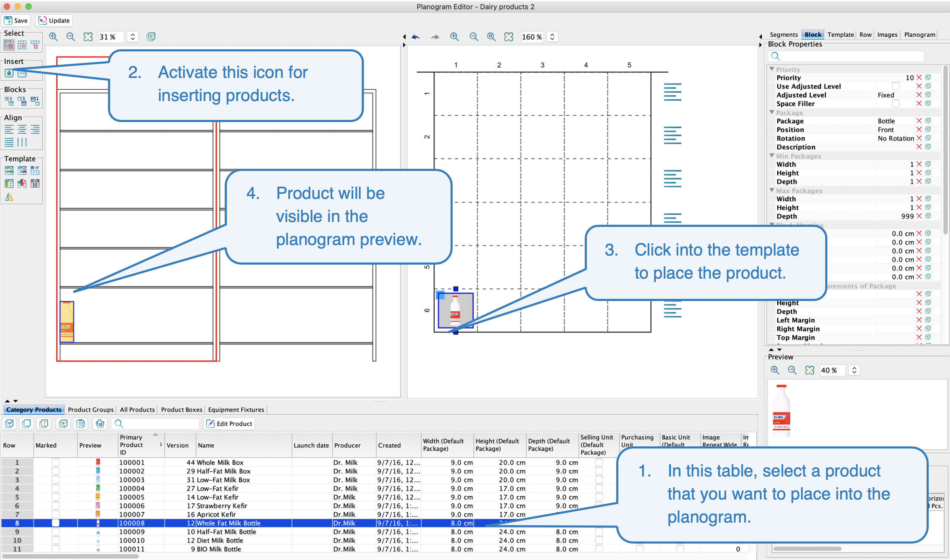
Task: Mark the Whole Milk Box row checkbox
Action: [56, 462]
